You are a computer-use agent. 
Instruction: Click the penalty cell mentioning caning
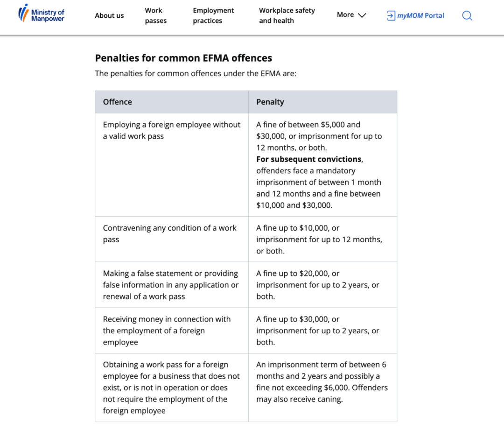click(323, 387)
